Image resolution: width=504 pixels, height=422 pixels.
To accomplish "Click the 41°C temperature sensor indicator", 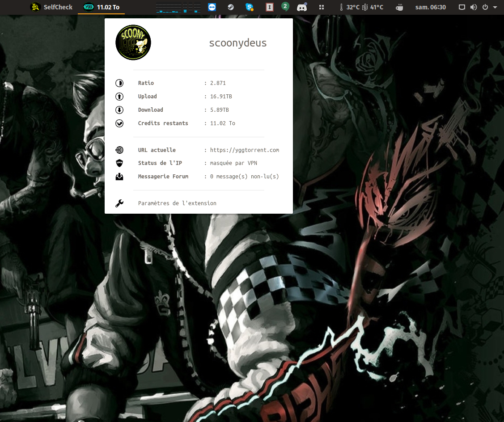I will [x=373, y=7].
